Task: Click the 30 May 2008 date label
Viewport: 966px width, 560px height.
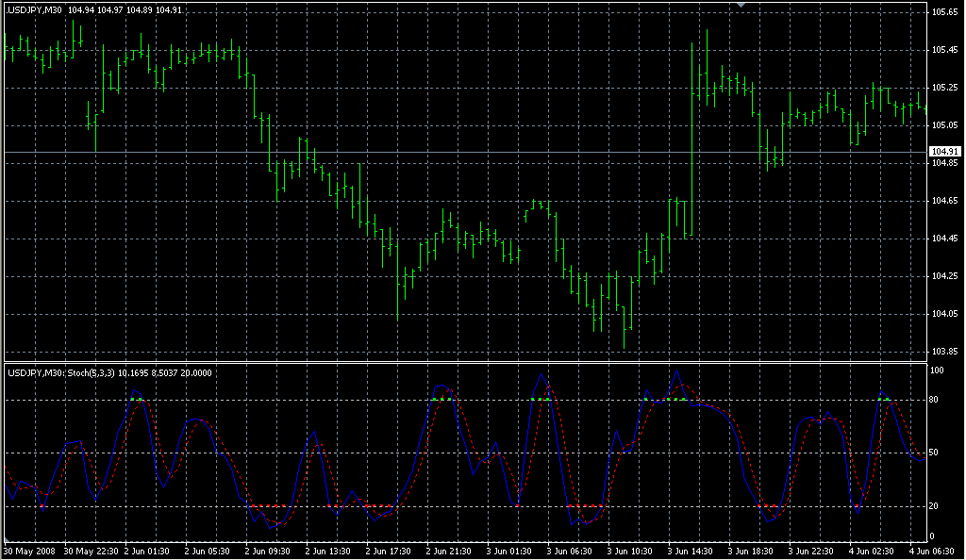Action: pos(30,551)
